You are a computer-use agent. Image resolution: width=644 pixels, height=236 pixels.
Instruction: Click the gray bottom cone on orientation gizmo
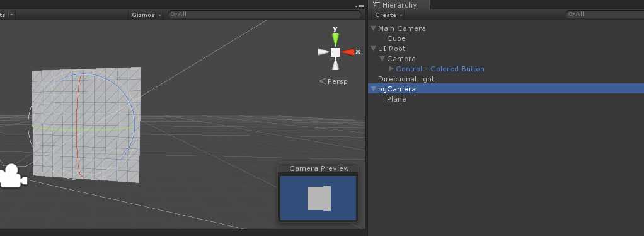click(336, 64)
